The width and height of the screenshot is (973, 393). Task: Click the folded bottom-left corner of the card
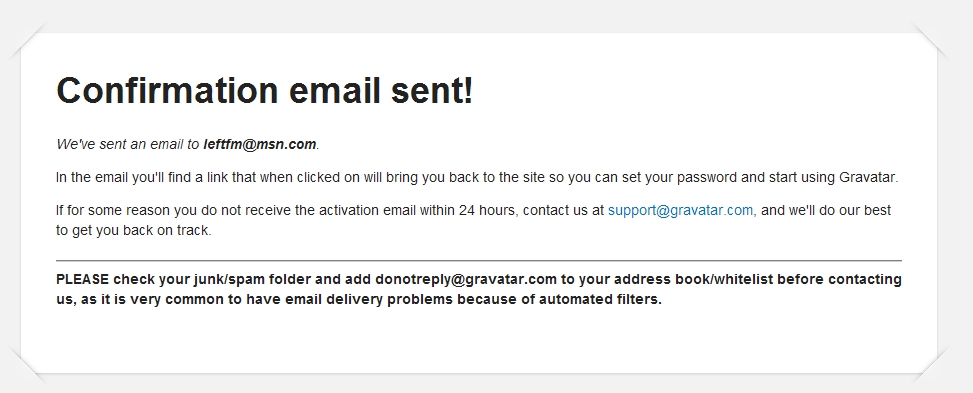(28, 366)
